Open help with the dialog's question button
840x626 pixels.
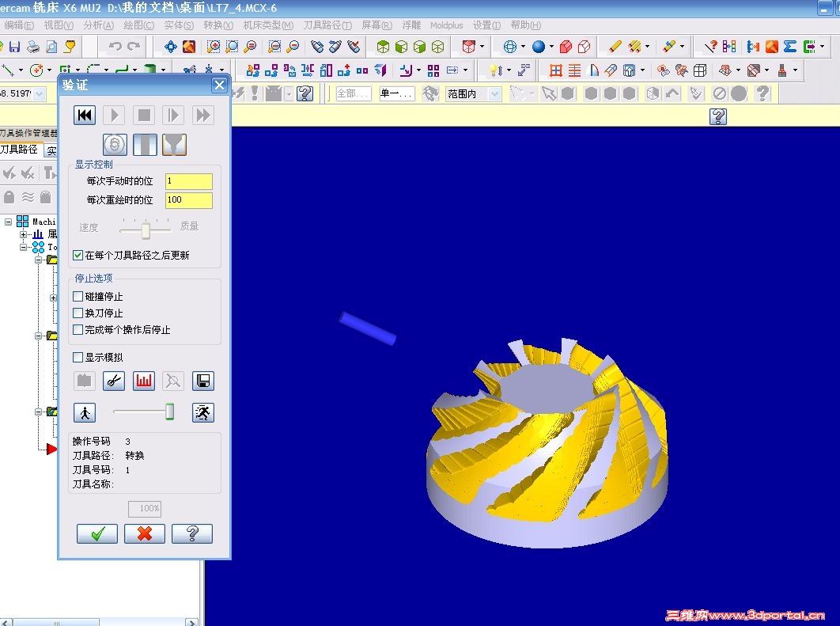click(x=192, y=533)
